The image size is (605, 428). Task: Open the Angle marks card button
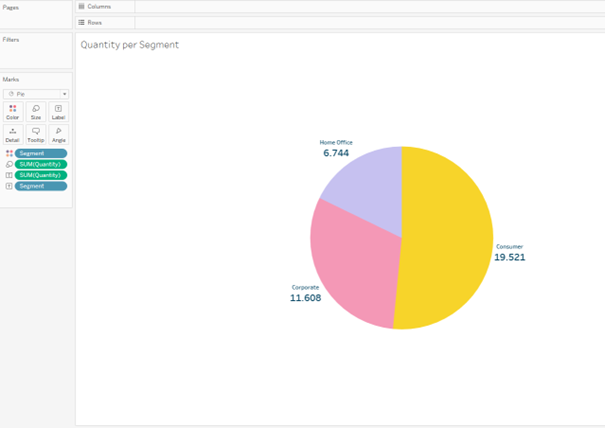tap(59, 135)
